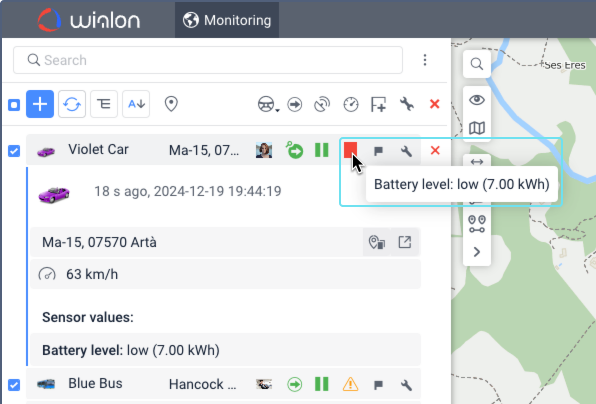Open the three-dot options menu beside search
The width and height of the screenshot is (596, 404).
(x=425, y=60)
